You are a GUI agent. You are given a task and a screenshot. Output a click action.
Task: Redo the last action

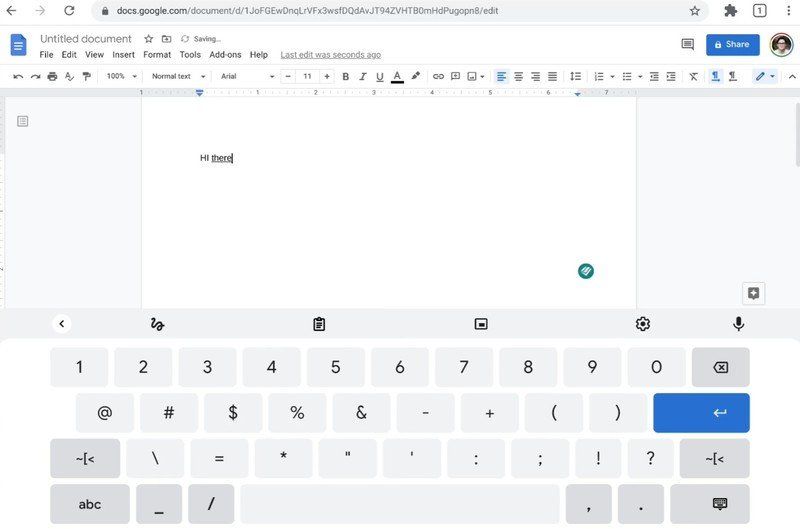(x=35, y=77)
